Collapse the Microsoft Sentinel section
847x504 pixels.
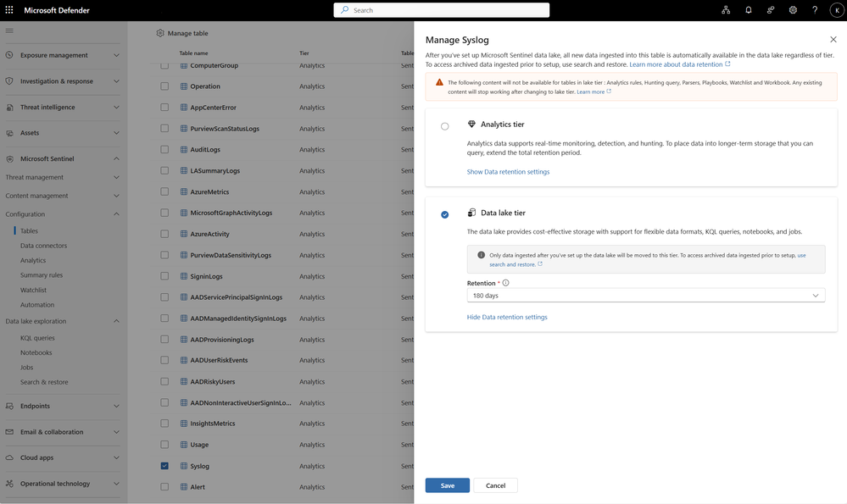(116, 158)
